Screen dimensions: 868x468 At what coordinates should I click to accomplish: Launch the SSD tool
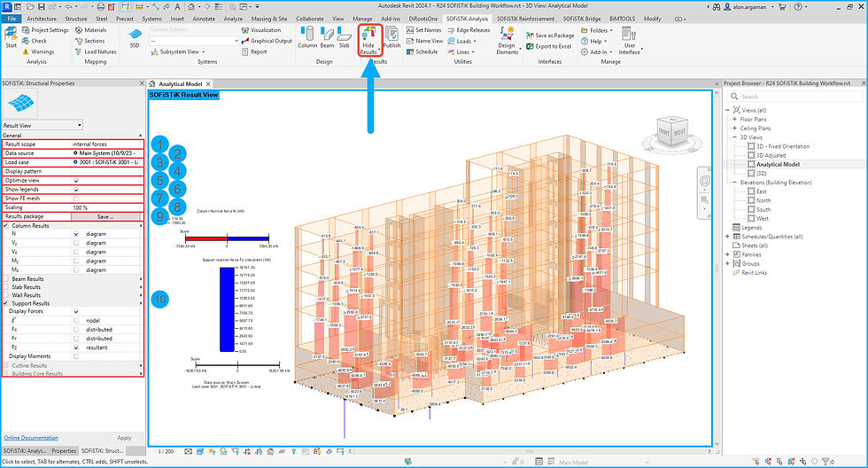point(135,37)
